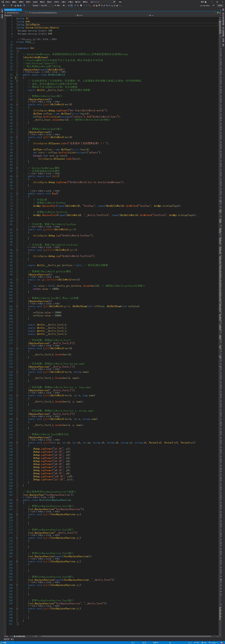Open the 114 % zoom level dropdown
This screenshot has width=225, height=644.
tap(8, 636)
